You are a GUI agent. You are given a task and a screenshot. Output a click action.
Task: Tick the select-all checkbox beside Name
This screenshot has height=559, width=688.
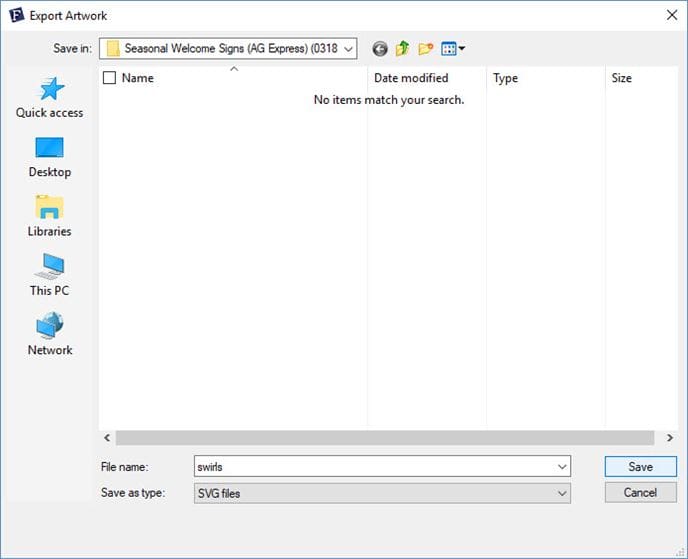(x=109, y=78)
